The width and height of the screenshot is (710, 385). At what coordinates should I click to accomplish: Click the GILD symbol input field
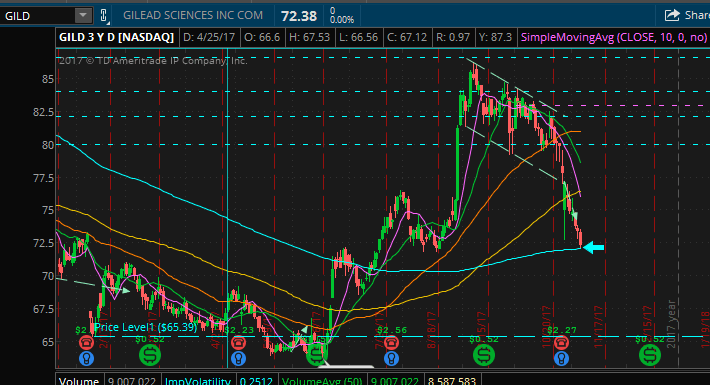[38, 15]
